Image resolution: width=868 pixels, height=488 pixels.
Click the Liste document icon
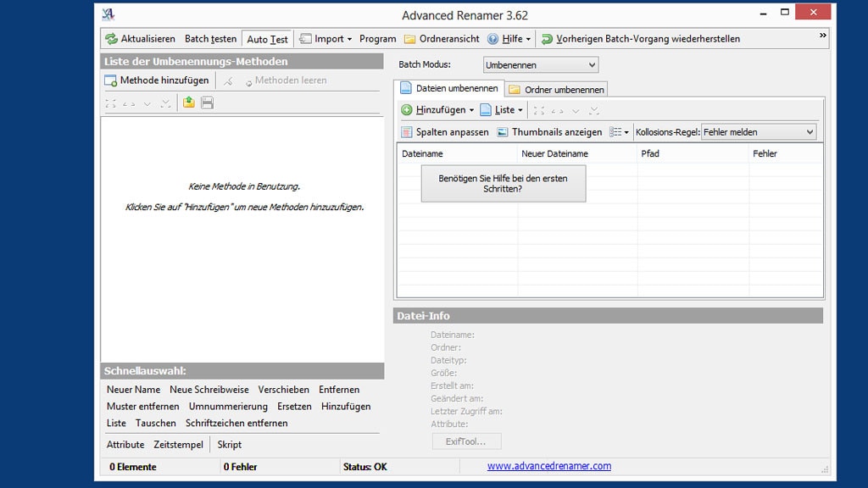point(486,109)
